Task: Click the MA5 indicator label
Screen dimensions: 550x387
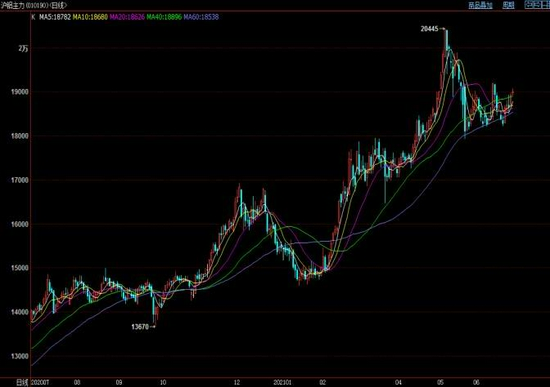Action: click(55, 17)
